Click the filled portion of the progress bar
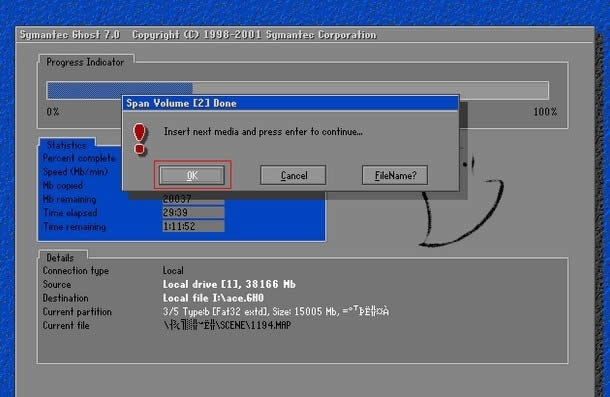The image size is (610, 397). 120,90
